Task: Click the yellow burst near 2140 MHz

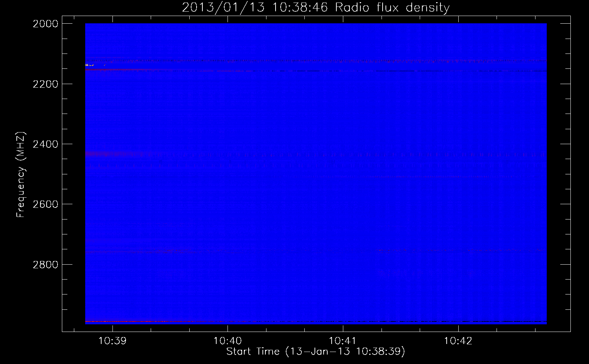Action: click(89, 65)
